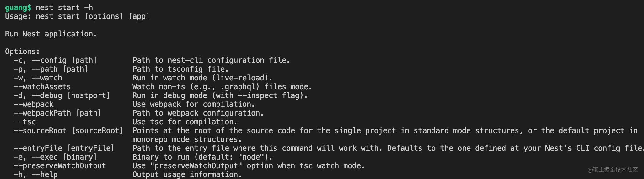Click the 'Options:' heading
Screen dimensions: 644x179
[x=22, y=52]
